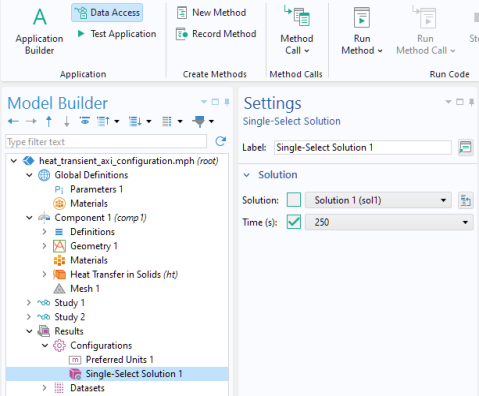Click the Run Method icon
479x396 pixels.
tap(362, 18)
